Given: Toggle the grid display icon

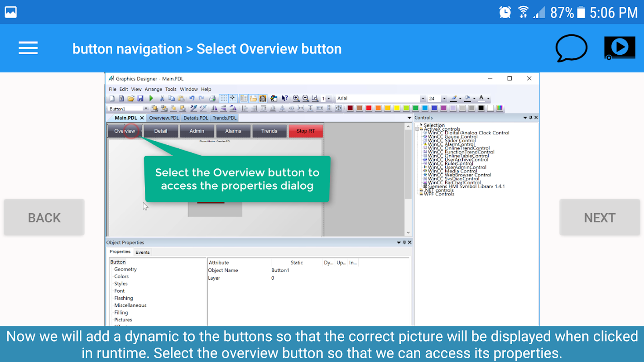Looking at the screenshot, I should point(224,98).
